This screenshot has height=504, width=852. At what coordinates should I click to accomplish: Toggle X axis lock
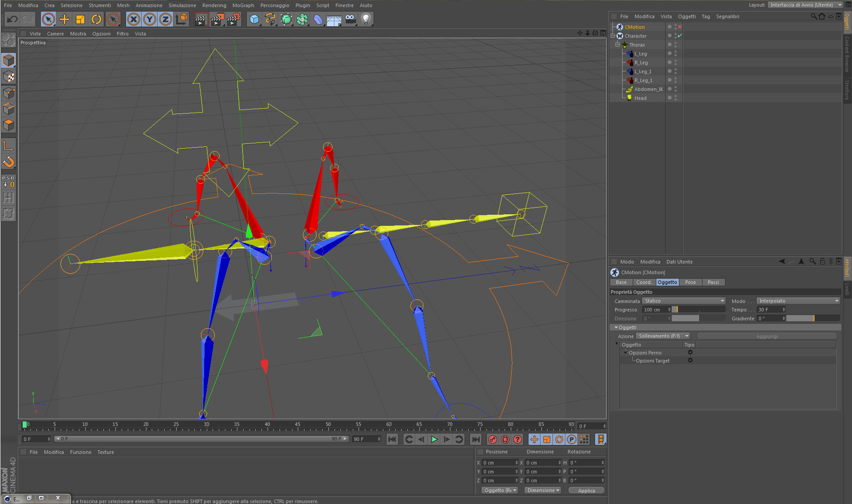[133, 19]
